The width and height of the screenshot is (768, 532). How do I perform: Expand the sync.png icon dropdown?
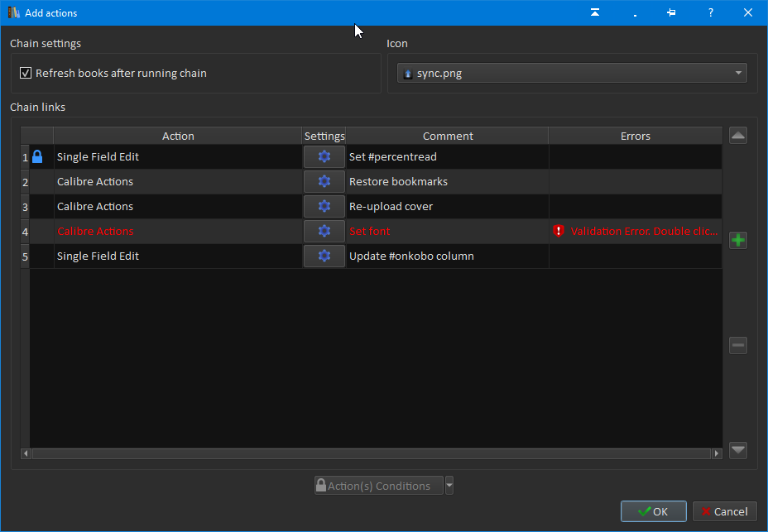coord(737,74)
